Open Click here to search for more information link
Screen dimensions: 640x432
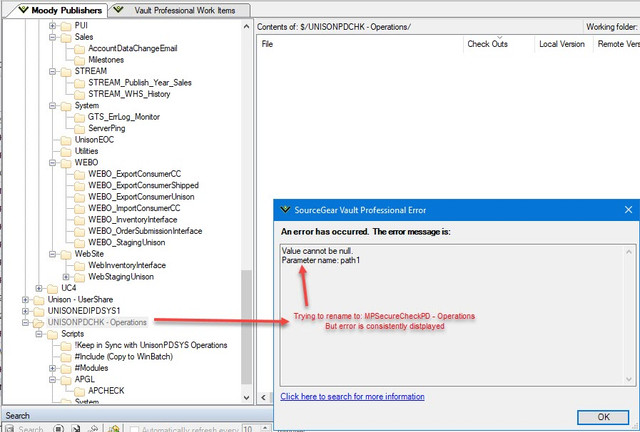point(352,396)
